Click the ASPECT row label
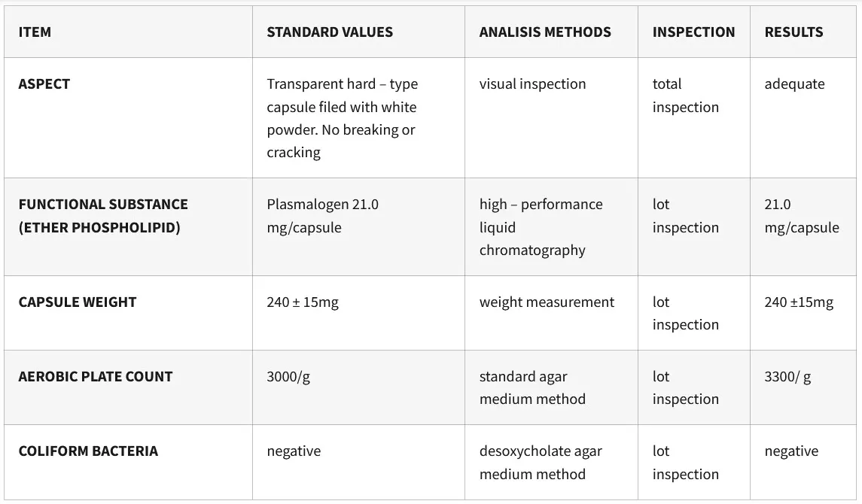This screenshot has height=504, width=862. click(x=44, y=84)
